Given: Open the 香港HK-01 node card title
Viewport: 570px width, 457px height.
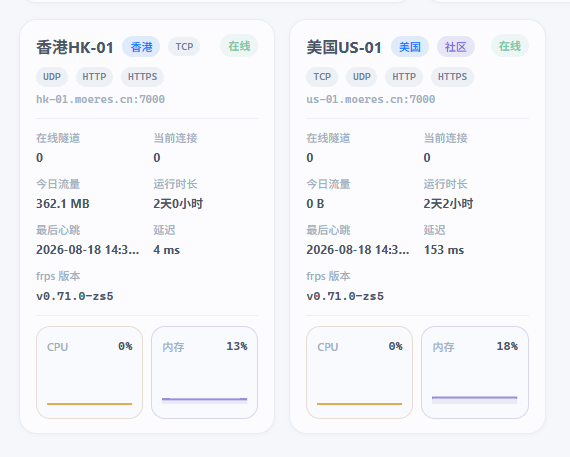Looking at the screenshot, I should pyautogui.click(x=75, y=47).
